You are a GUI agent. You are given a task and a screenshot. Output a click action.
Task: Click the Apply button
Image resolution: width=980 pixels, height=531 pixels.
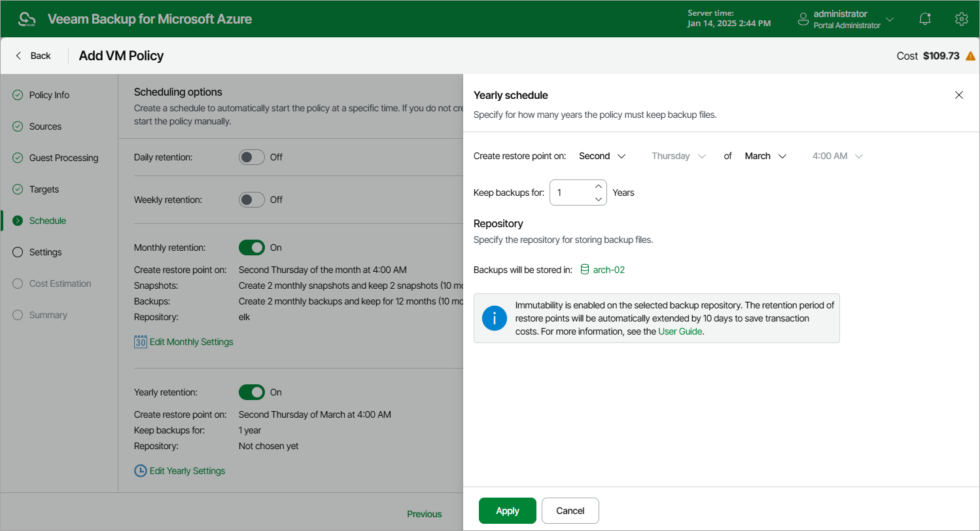(x=508, y=511)
